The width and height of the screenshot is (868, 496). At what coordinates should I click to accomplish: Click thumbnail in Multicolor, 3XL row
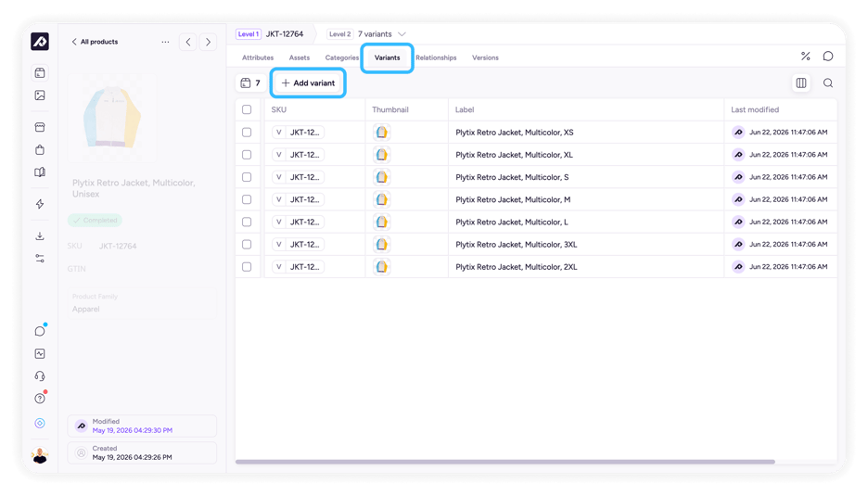tap(382, 244)
